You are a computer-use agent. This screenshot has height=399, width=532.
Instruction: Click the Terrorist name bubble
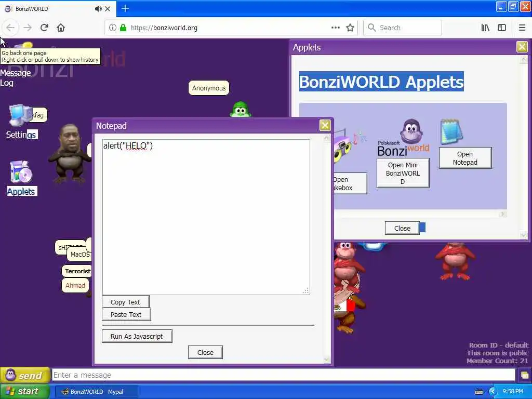click(x=78, y=271)
